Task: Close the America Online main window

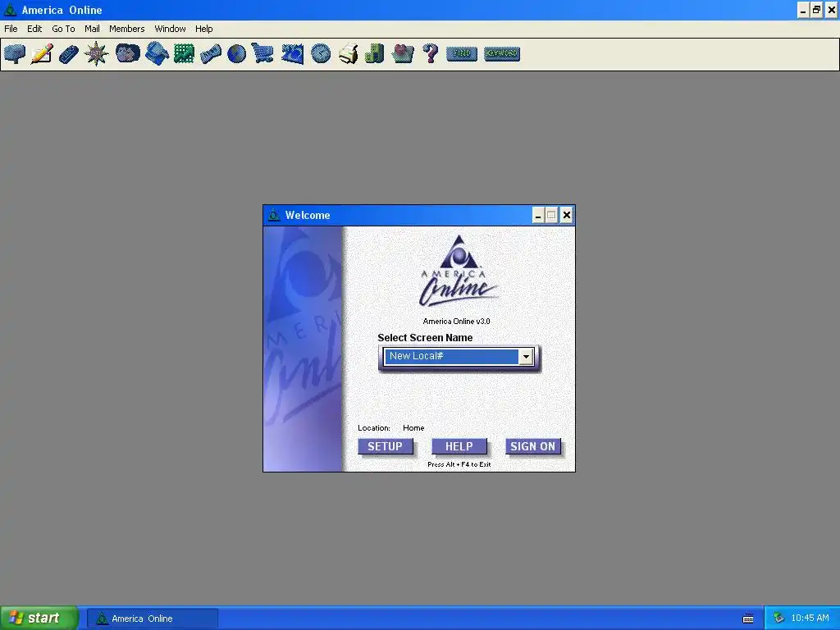Action: pyautogui.click(x=832, y=10)
